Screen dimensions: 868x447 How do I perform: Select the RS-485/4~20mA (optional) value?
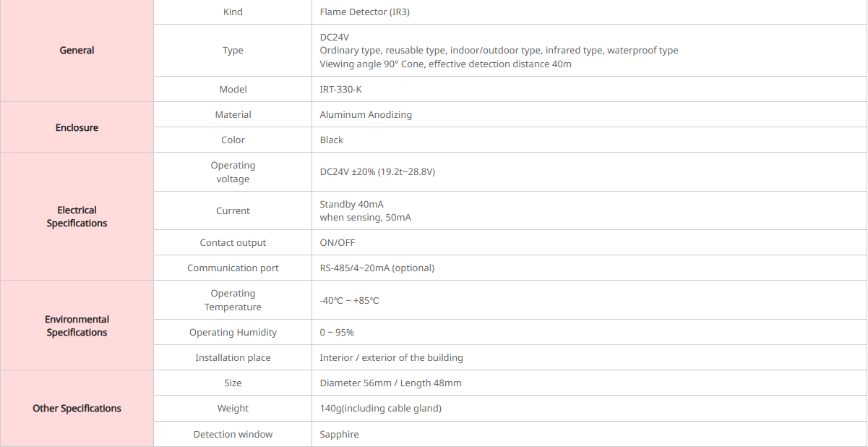click(377, 268)
